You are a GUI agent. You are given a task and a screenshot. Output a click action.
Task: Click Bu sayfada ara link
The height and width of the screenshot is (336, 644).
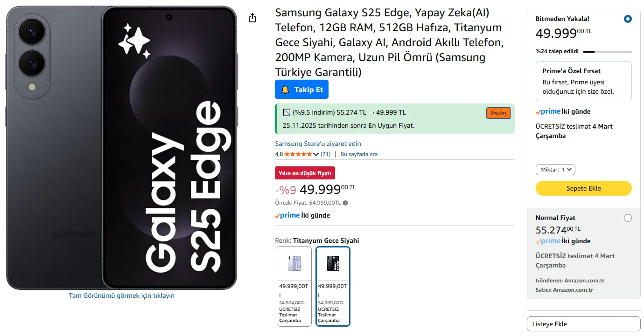click(x=359, y=154)
